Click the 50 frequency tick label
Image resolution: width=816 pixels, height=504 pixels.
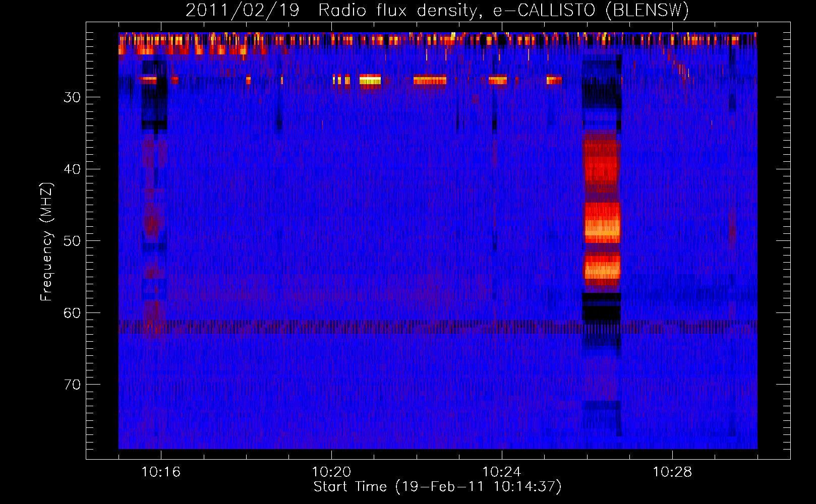point(72,240)
